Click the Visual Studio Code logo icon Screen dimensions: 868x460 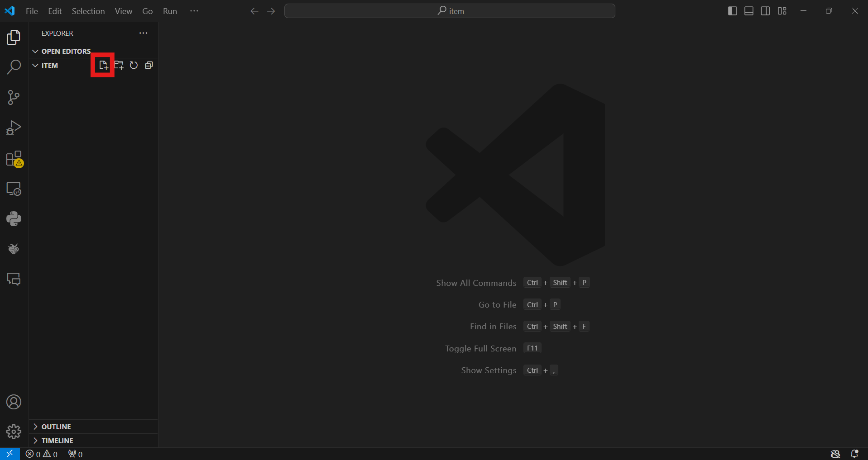pyautogui.click(x=10, y=11)
